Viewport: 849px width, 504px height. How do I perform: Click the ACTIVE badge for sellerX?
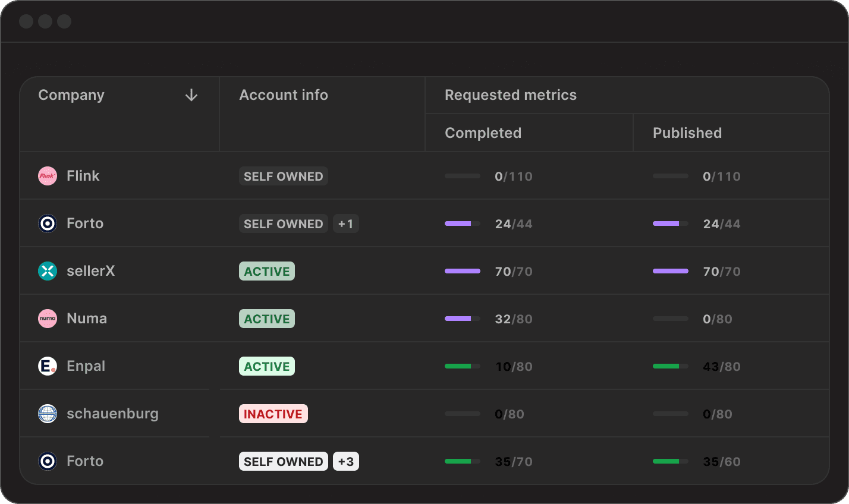[267, 271]
